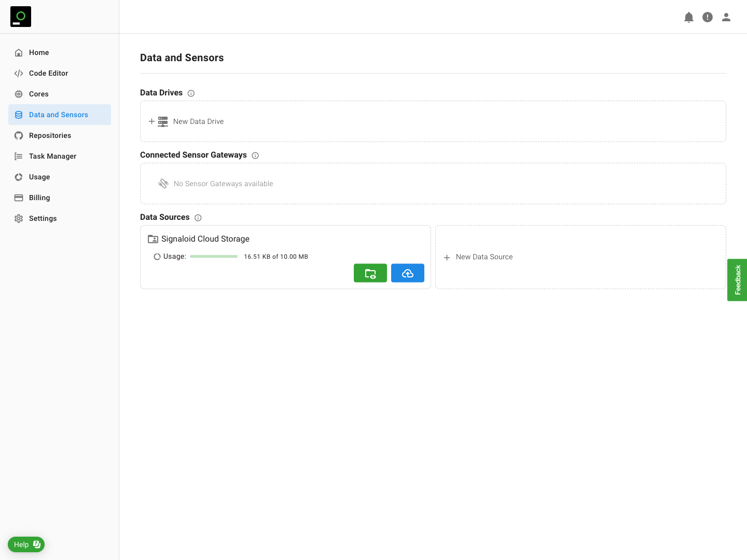Open the Code Editor page
Viewport: 747px width, 560px height.
coord(48,73)
